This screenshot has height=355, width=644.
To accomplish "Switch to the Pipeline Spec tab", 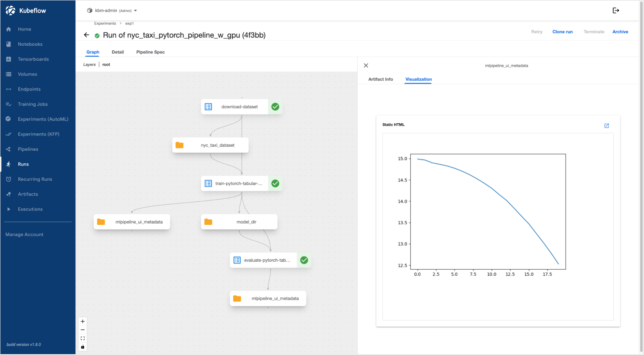I will point(150,52).
